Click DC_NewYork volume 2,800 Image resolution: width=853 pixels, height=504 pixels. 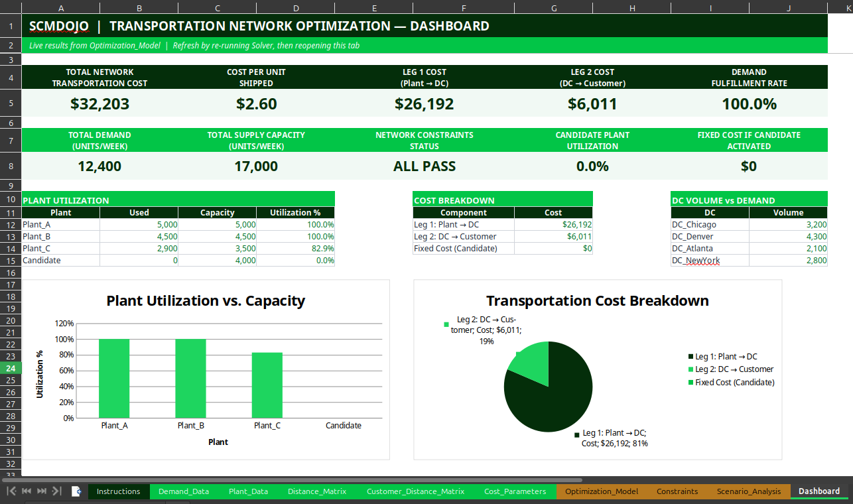[x=789, y=260]
